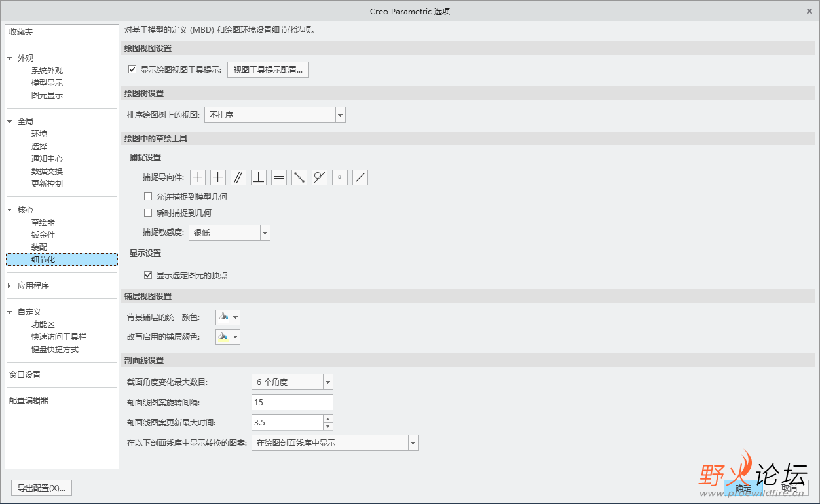Confirm with the 确定 button
Screen dimensions: 820x504
[x=743, y=488]
